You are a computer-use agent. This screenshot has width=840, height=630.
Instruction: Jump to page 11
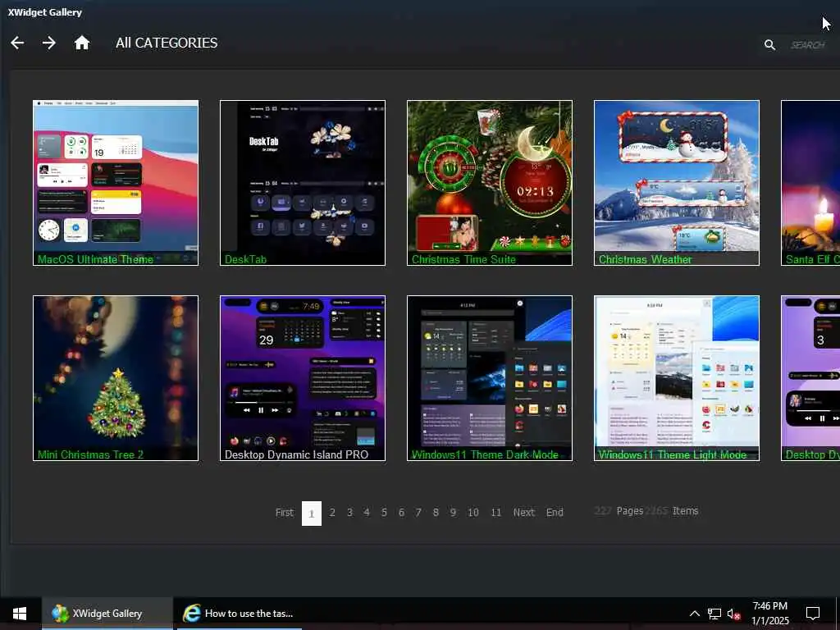pyautogui.click(x=496, y=513)
